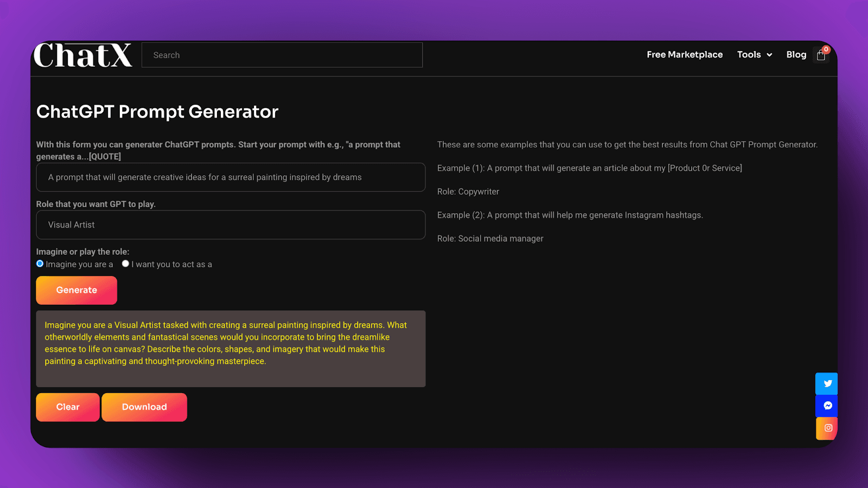
Task: Click the "Role: Copywriter" example text
Action: [468, 191]
